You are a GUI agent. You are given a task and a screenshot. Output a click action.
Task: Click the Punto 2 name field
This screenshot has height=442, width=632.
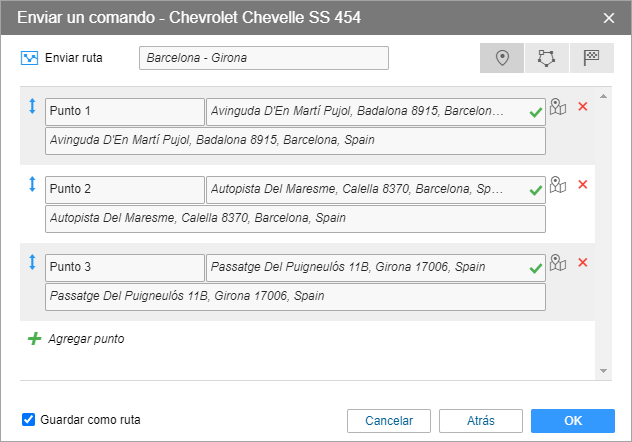(124, 189)
